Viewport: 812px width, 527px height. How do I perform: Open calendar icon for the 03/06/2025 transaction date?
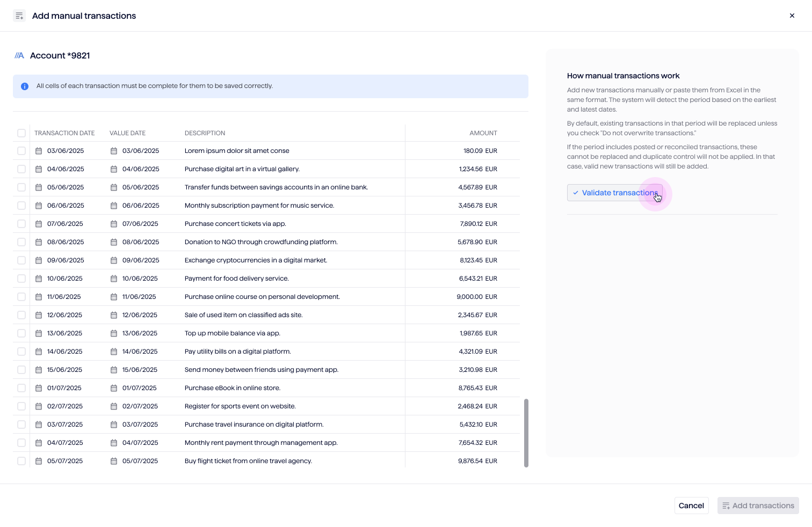tap(38, 151)
